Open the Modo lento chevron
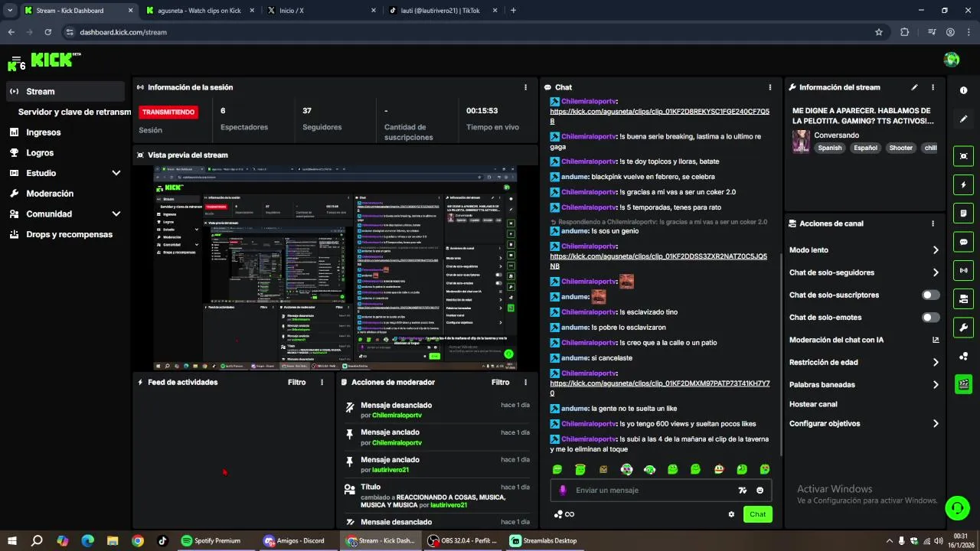The height and width of the screenshot is (551, 980). (936, 250)
